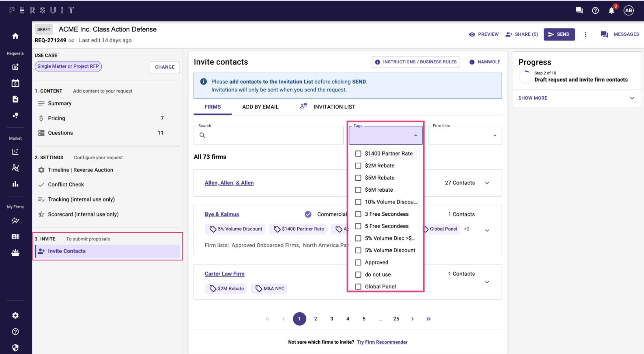Check the 10% Volume Discount tag
The width and height of the screenshot is (644, 354).
point(358,202)
